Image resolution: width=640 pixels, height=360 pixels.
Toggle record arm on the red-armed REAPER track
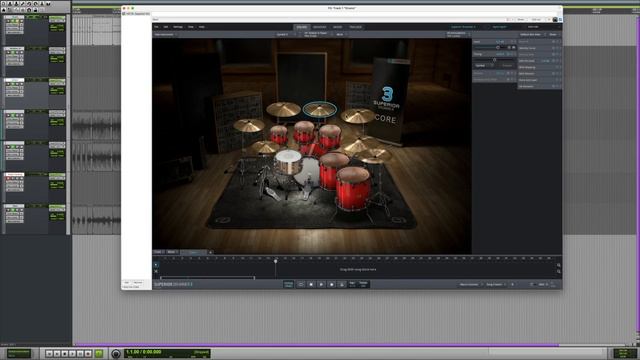point(8,178)
